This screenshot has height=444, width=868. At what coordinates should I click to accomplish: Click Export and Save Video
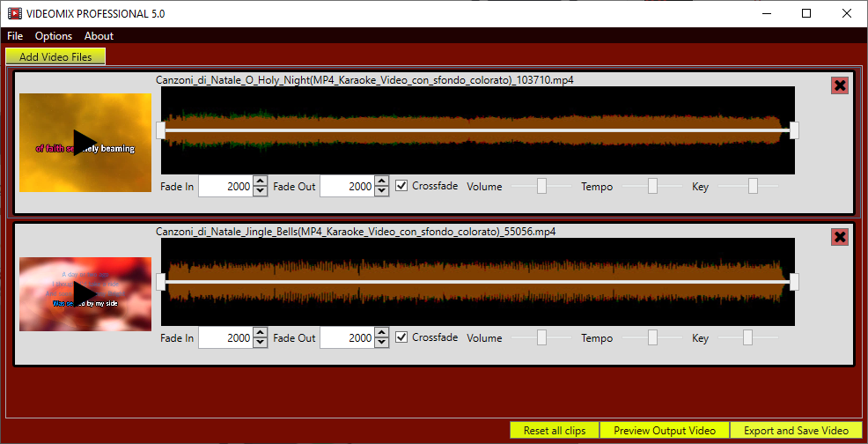pyautogui.click(x=796, y=431)
